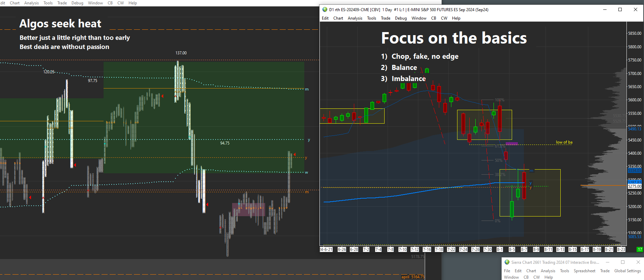Image resolution: width=644 pixels, height=280 pixels.
Task: Open Debug menu in the Algos seek heat window
Action: (77, 3)
